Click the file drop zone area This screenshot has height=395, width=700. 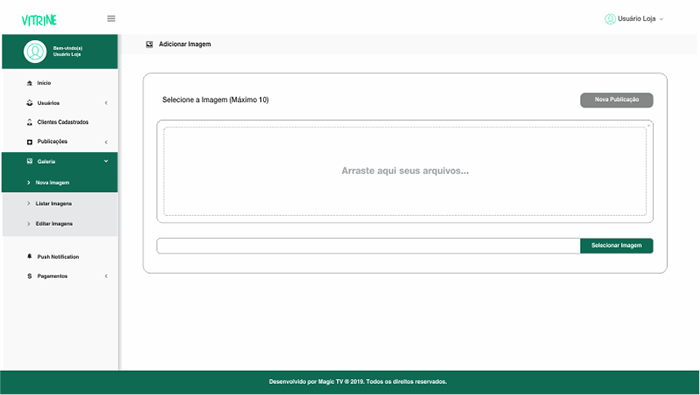pos(405,171)
